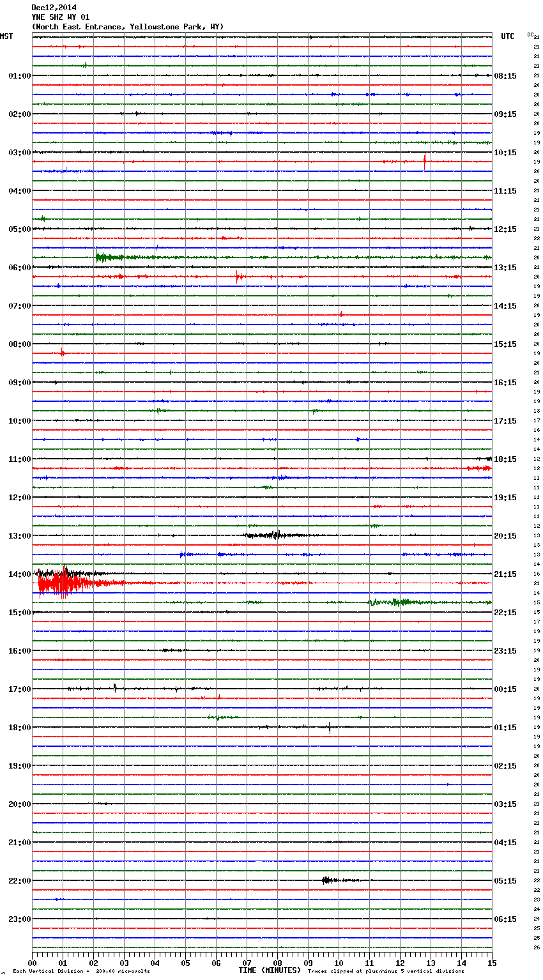Select the 05:00 MST row label
The width and height of the screenshot is (543, 980).
click(19, 229)
